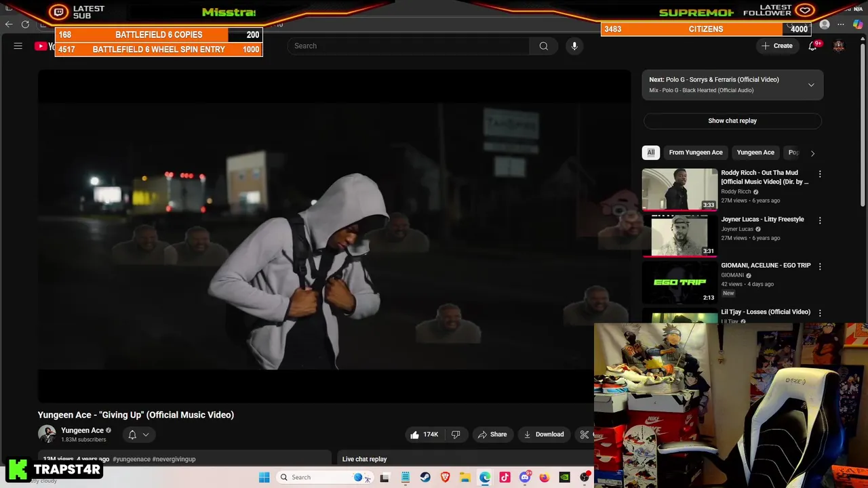The height and width of the screenshot is (488, 868).
Task: Click the Create button
Action: (x=777, y=46)
